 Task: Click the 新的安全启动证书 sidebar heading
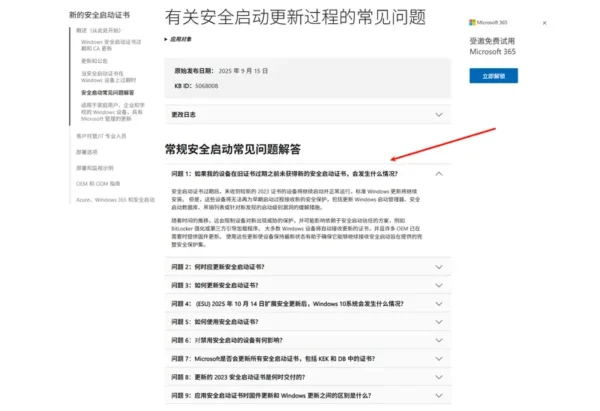[99, 15]
